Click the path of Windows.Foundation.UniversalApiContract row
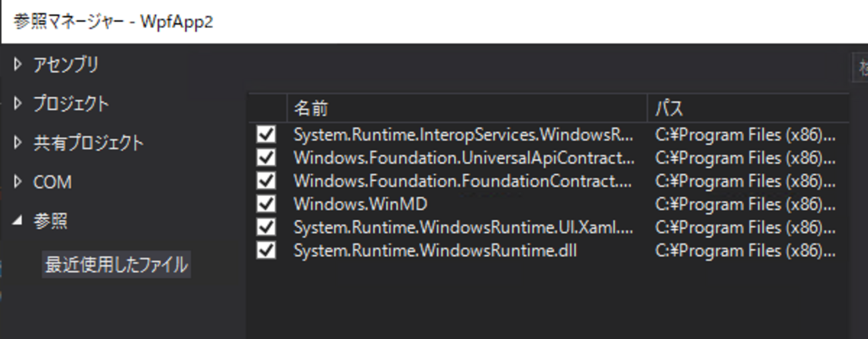Screen dimensions: 868x339 pos(745,158)
